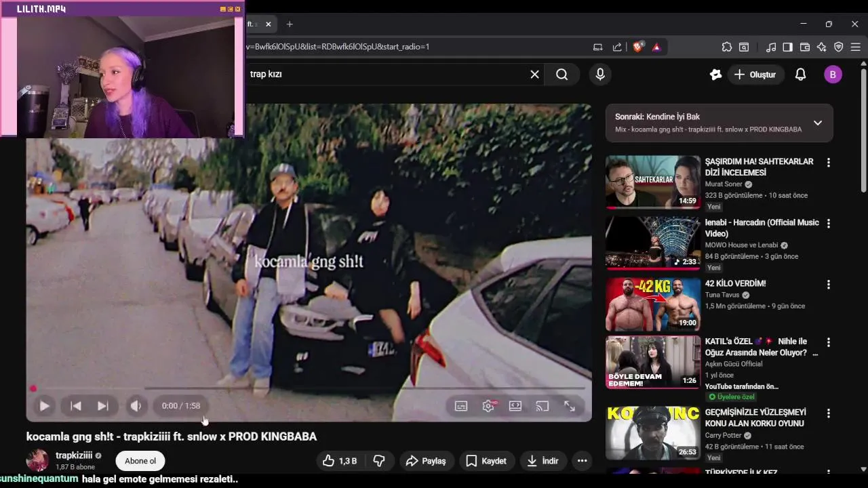868x488 pixels.
Task: Open trapkiziiii channel name link
Action: [74, 455]
